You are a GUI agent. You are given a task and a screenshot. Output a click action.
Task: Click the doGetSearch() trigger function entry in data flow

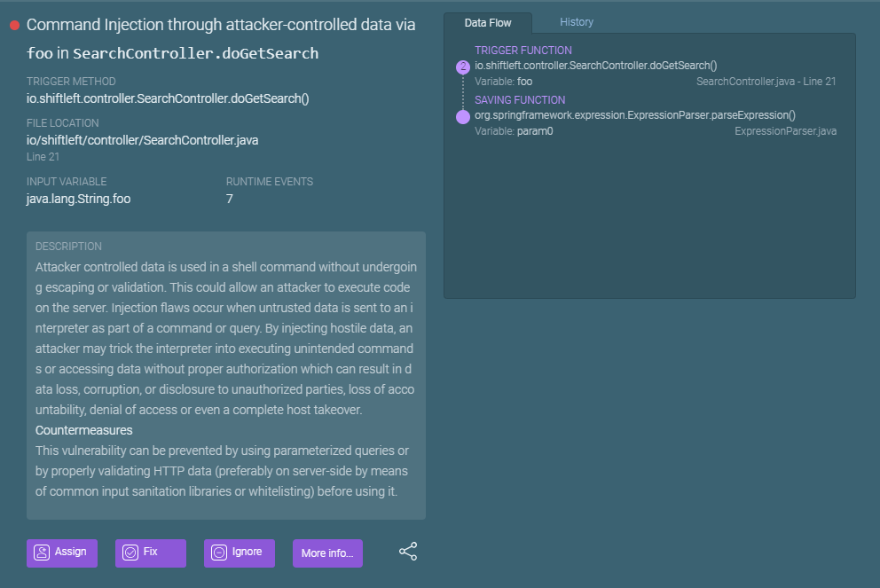595,65
